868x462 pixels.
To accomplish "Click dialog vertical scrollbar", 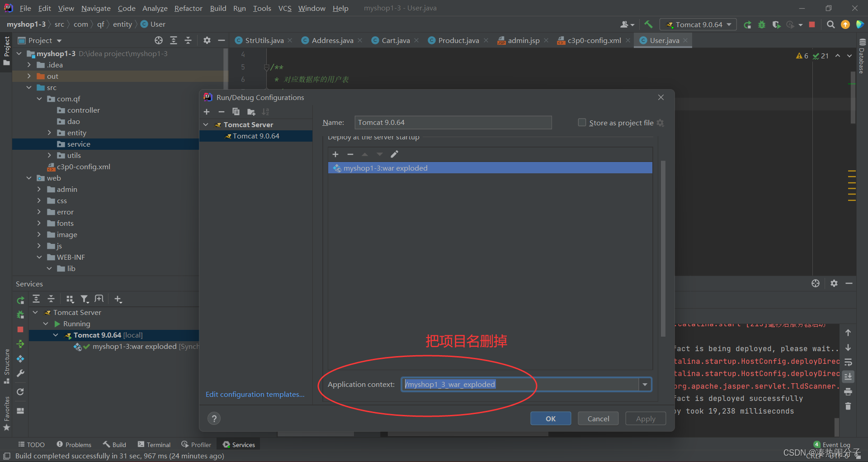I will point(663,249).
